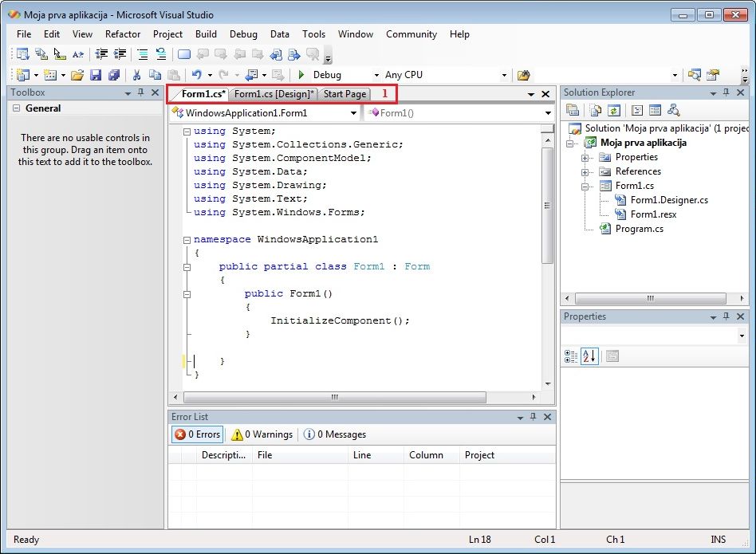Expand the References node in Solution Explorer

point(585,172)
